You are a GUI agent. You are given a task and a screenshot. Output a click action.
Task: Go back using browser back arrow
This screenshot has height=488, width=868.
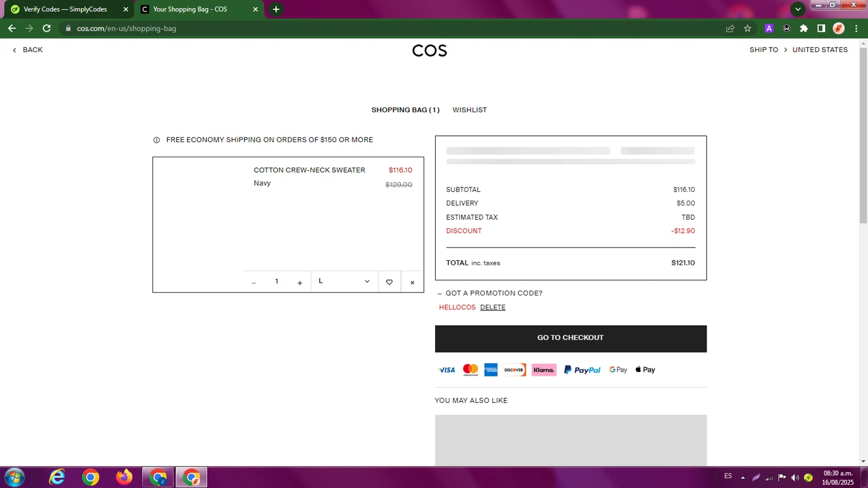click(x=12, y=28)
